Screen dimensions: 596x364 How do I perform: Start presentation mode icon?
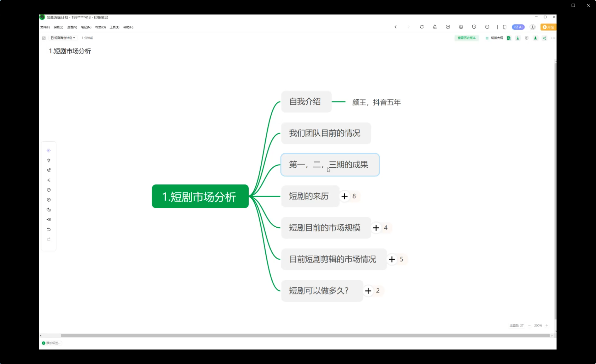526,38
